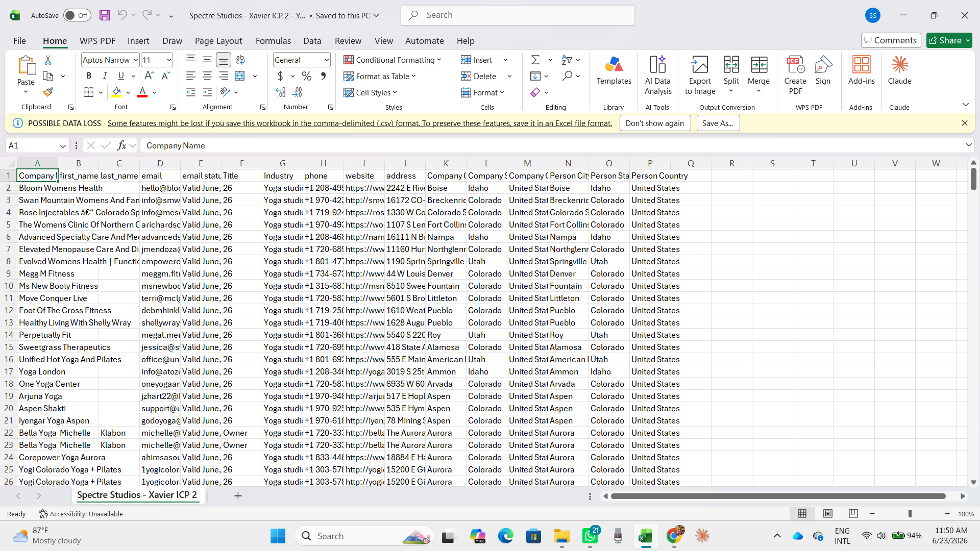980x551 pixels.
Task: Apply Borders using the borders icon
Action: coord(89,92)
